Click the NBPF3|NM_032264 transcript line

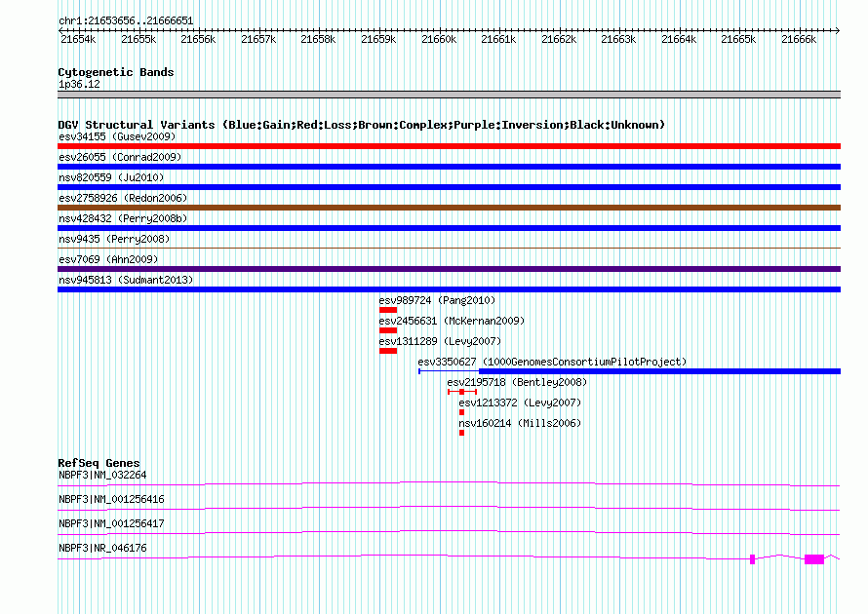coord(449,484)
